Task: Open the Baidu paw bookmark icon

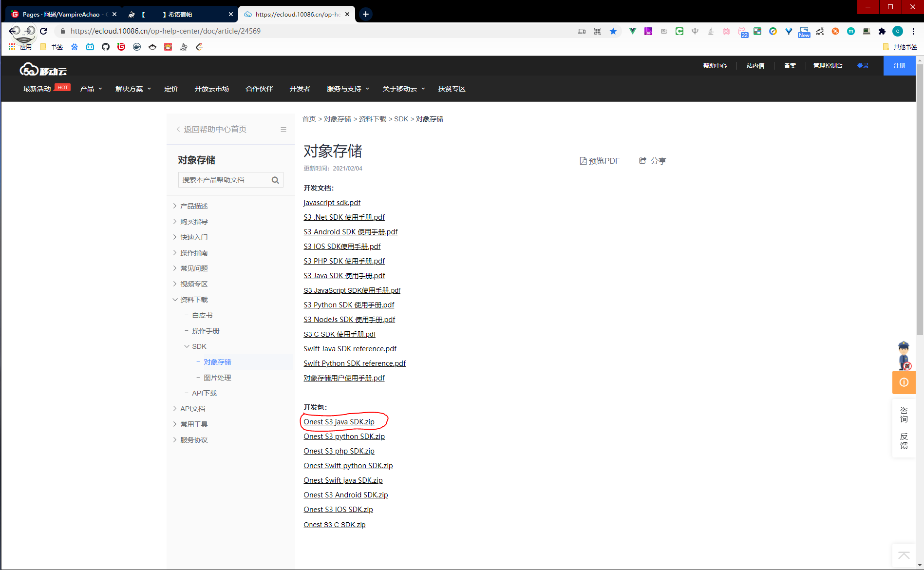Action: (x=75, y=47)
